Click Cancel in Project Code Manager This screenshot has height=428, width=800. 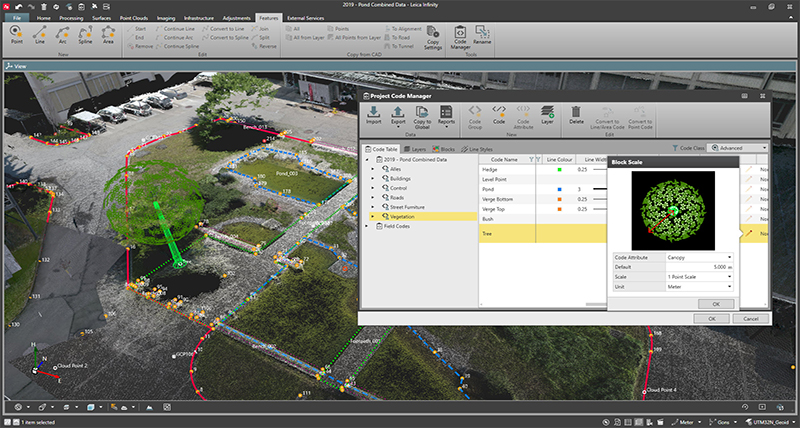click(750, 318)
